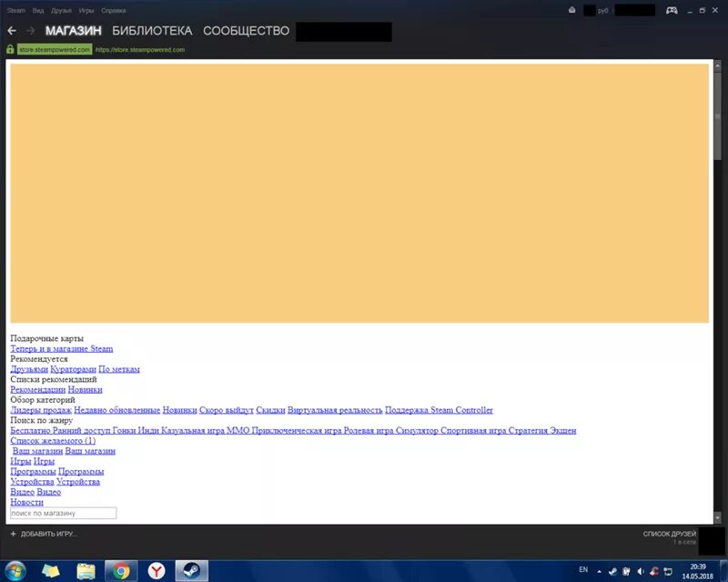The width and height of the screenshot is (728, 582).
Task: Open the notifications envelope icon
Action: point(572,10)
